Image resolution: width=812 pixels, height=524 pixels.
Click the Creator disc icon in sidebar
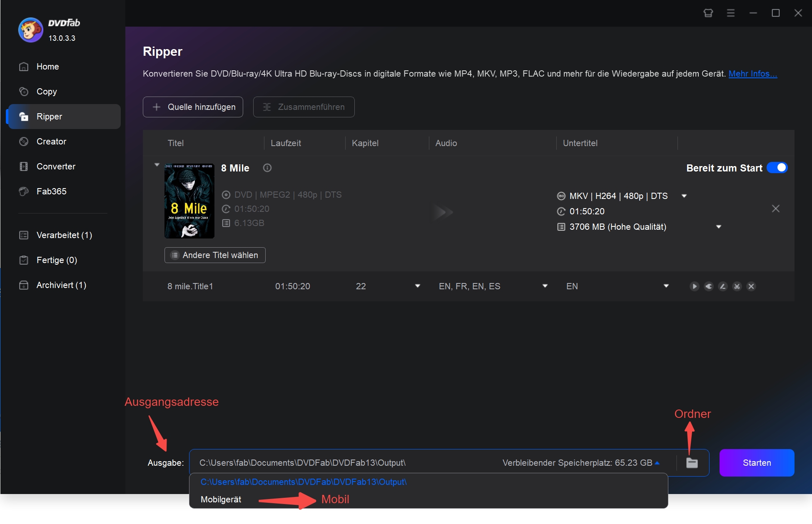pyautogui.click(x=24, y=142)
